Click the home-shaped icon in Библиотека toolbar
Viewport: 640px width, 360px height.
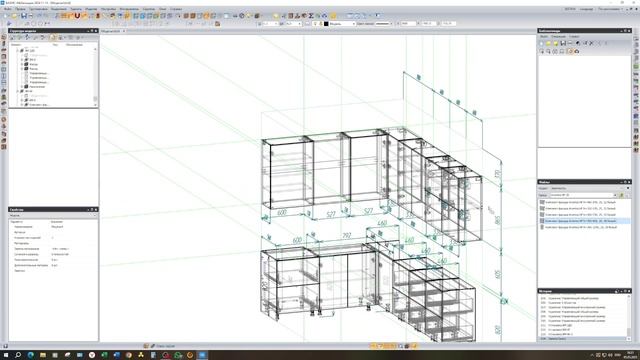click(577, 51)
